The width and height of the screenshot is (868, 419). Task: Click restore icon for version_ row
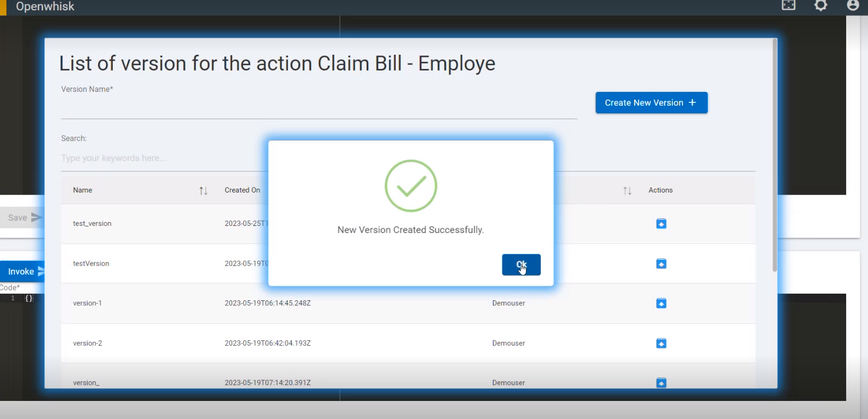tap(661, 383)
